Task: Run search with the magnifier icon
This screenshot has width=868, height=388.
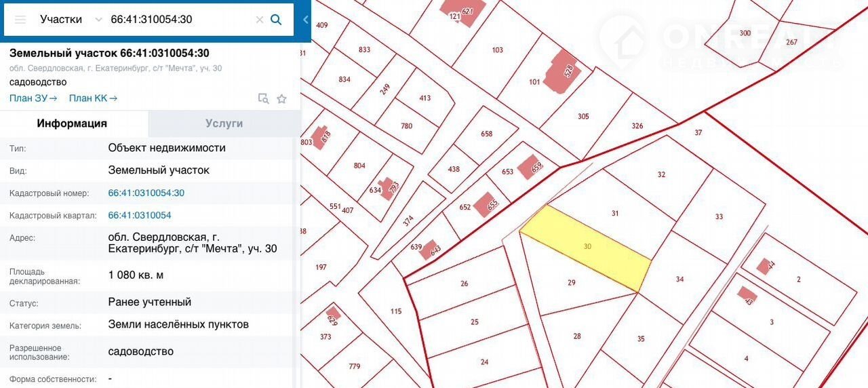Action: [x=276, y=20]
